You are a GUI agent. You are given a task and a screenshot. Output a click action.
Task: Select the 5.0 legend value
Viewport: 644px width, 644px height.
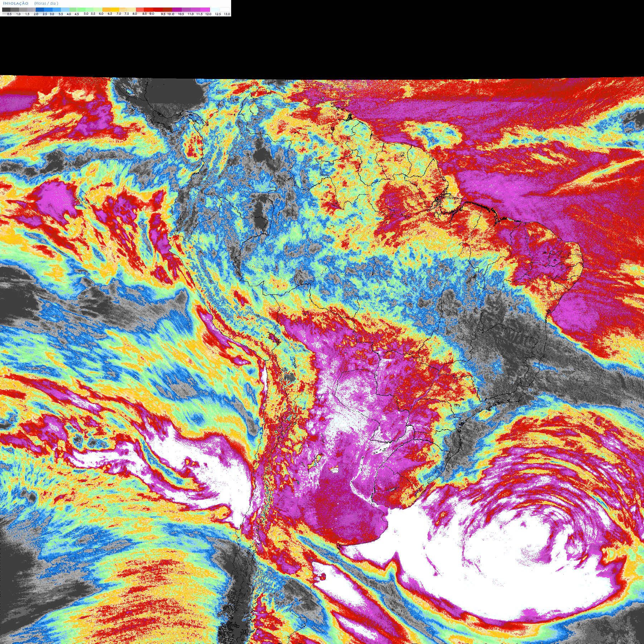[x=86, y=14]
